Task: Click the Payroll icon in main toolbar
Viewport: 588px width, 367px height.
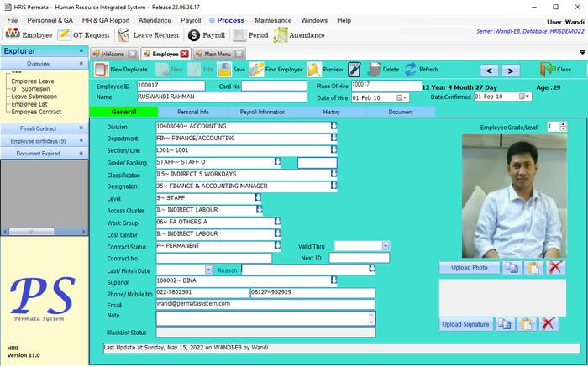Action: pos(195,35)
